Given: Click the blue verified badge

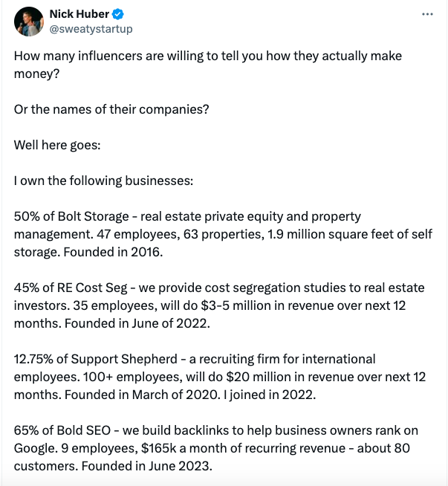Looking at the screenshot, I should [118, 14].
